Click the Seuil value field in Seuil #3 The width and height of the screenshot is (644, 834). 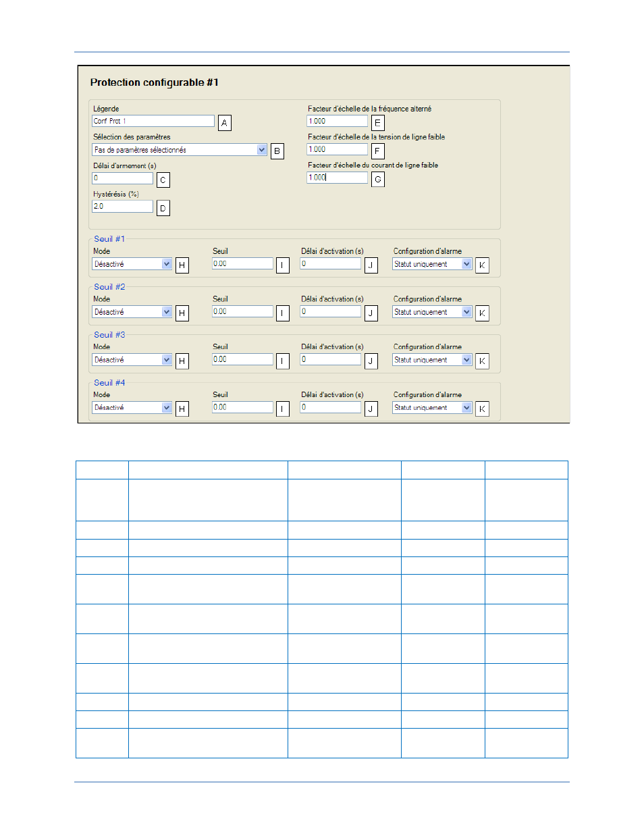tap(242, 359)
